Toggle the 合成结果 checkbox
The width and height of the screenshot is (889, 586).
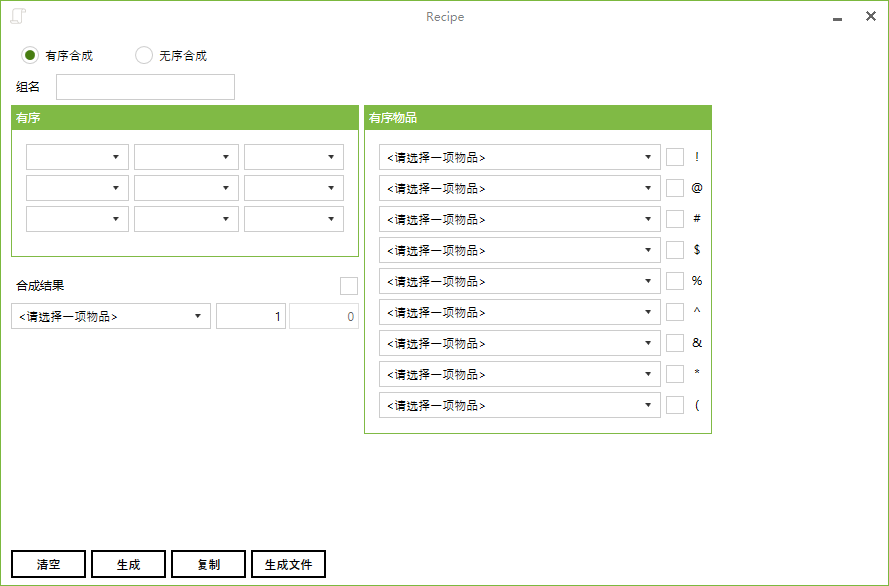pyautogui.click(x=348, y=286)
